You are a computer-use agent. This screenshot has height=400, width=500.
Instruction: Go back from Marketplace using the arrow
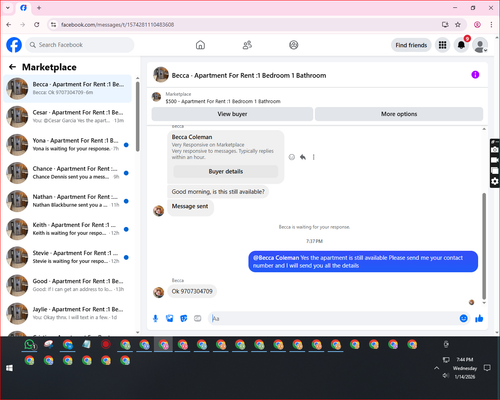[13, 67]
